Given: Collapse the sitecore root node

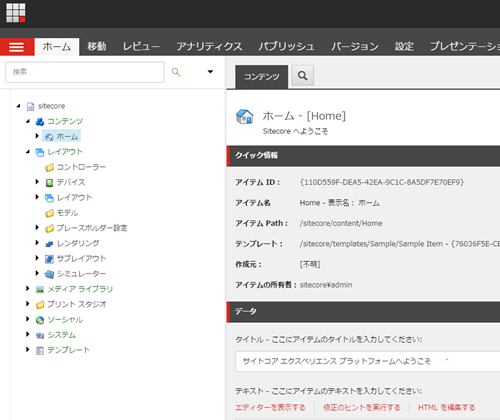Looking at the screenshot, I should click(19, 106).
